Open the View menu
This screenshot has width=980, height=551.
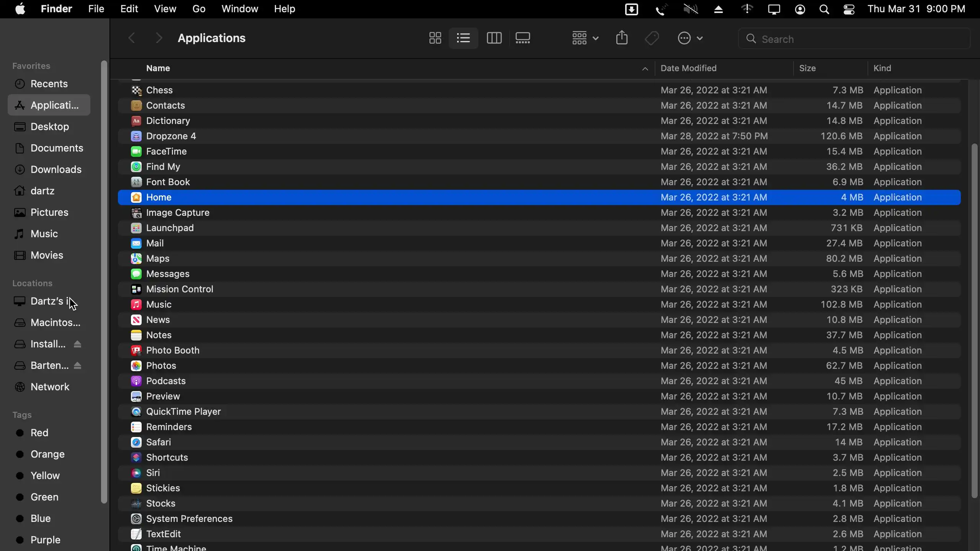coord(165,9)
